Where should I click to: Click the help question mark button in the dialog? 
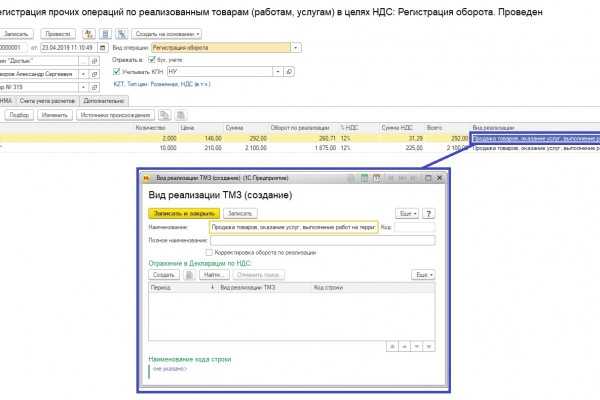(x=429, y=214)
